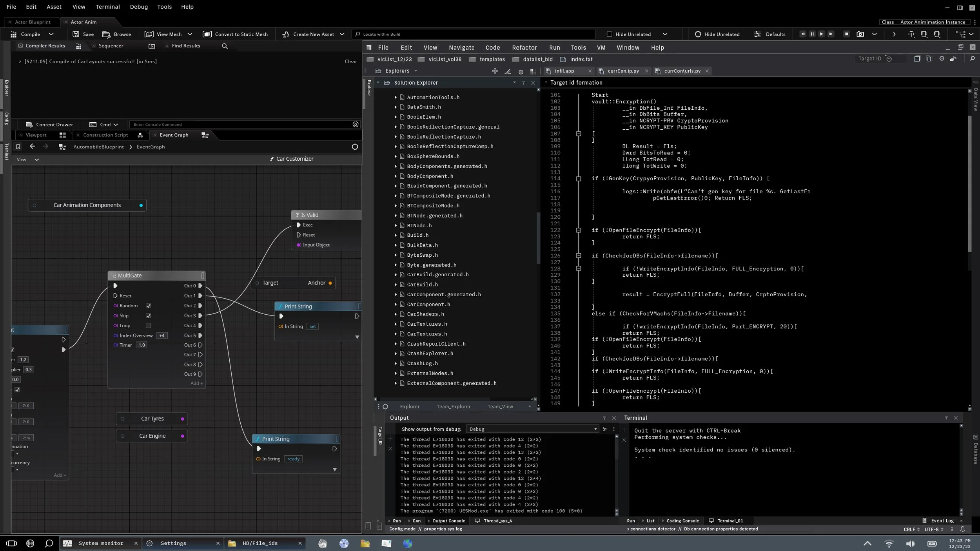Click the Compile toolbar icon
This screenshot has width=980, height=551.
click(x=14, y=34)
